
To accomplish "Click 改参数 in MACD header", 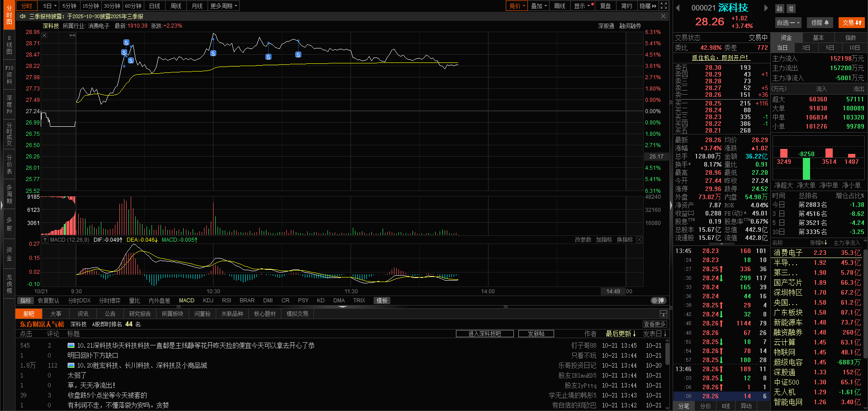I will point(583,240).
